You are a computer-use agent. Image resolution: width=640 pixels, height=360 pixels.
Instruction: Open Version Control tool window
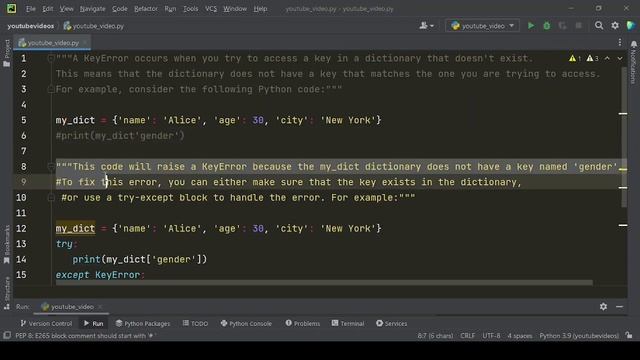(x=46, y=323)
